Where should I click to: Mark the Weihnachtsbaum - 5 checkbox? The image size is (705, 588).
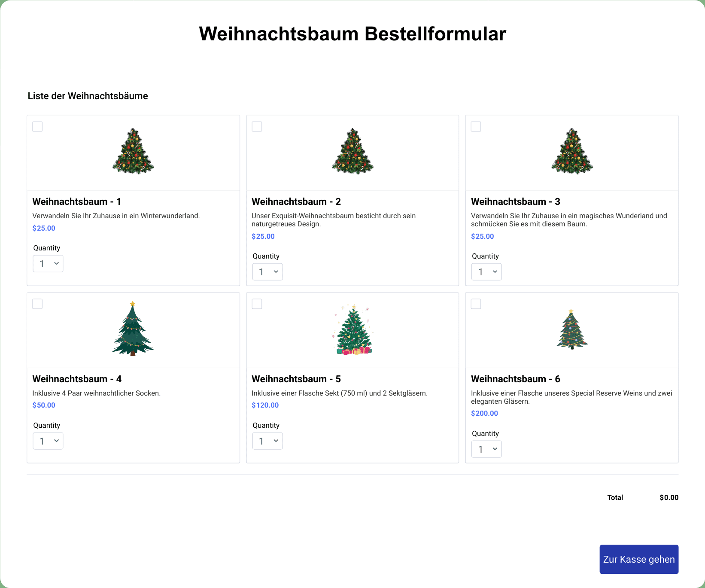pyautogui.click(x=257, y=304)
